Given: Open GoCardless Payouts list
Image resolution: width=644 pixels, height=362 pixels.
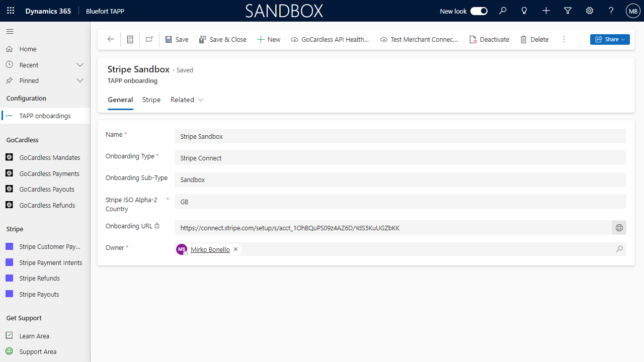Looking at the screenshot, I should click(45, 189).
